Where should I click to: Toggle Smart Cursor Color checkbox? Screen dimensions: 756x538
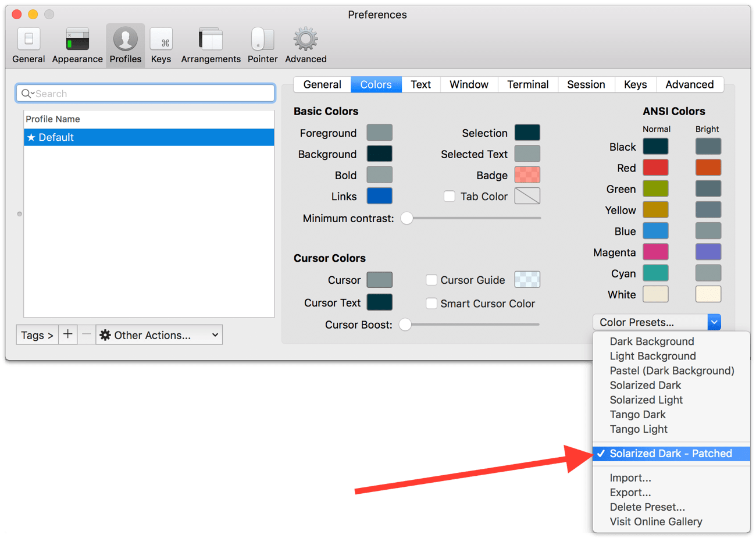click(x=432, y=303)
